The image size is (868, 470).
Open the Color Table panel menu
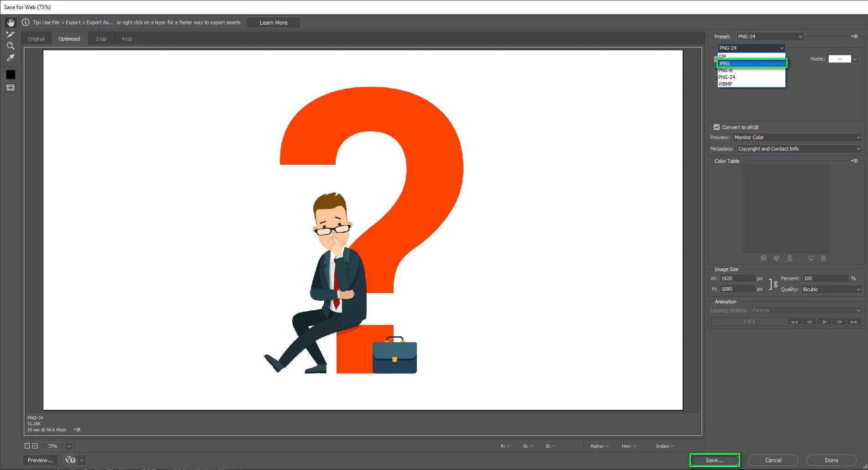[854, 161]
